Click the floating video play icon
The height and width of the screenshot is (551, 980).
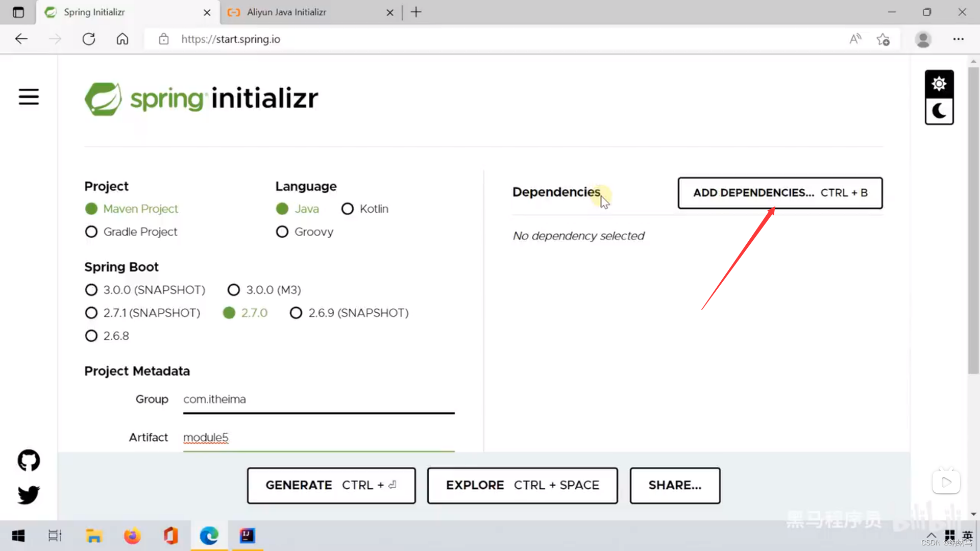(x=946, y=482)
